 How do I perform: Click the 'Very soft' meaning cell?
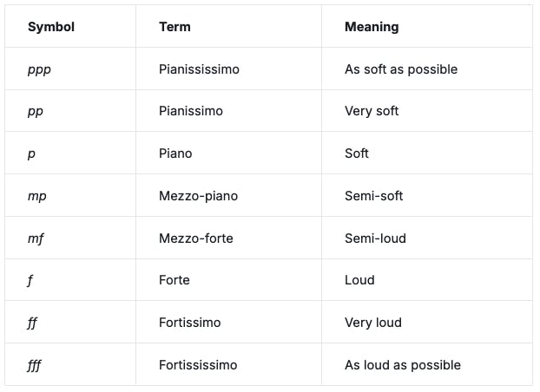pyautogui.click(x=372, y=111)
